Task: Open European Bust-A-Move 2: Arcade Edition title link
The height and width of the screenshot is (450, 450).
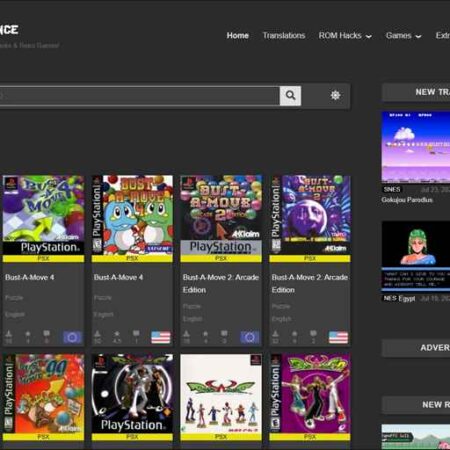Action: pyautogui.click(x=221, y=283)
